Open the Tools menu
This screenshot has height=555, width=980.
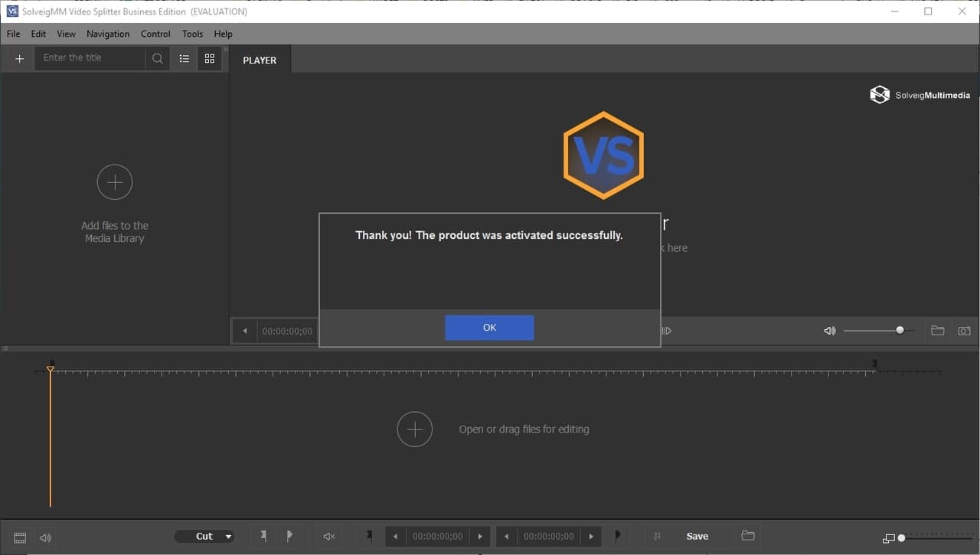(x=193, y=34)
